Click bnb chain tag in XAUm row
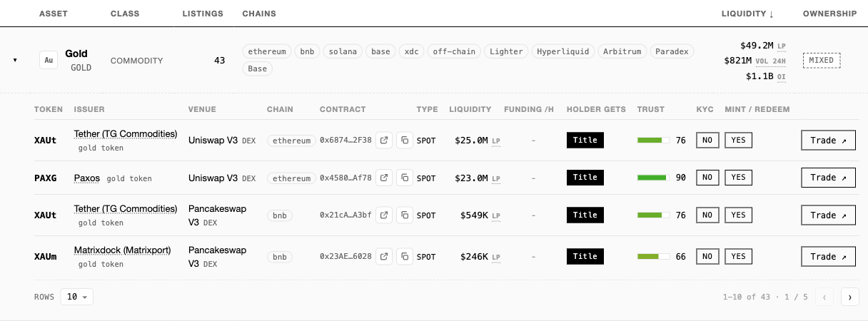 click(279, 257)
